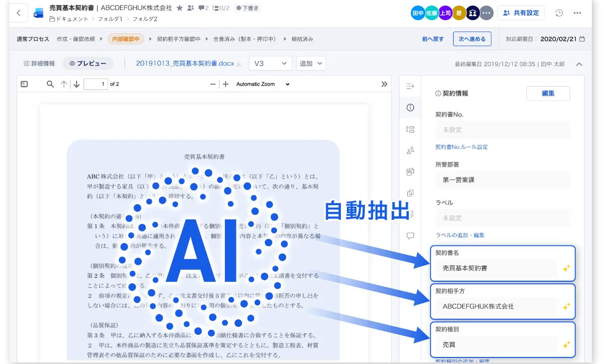The image size is (605, 364).
Task: Switch to the 詳細情報 tab
Action: tap(39, 64)
